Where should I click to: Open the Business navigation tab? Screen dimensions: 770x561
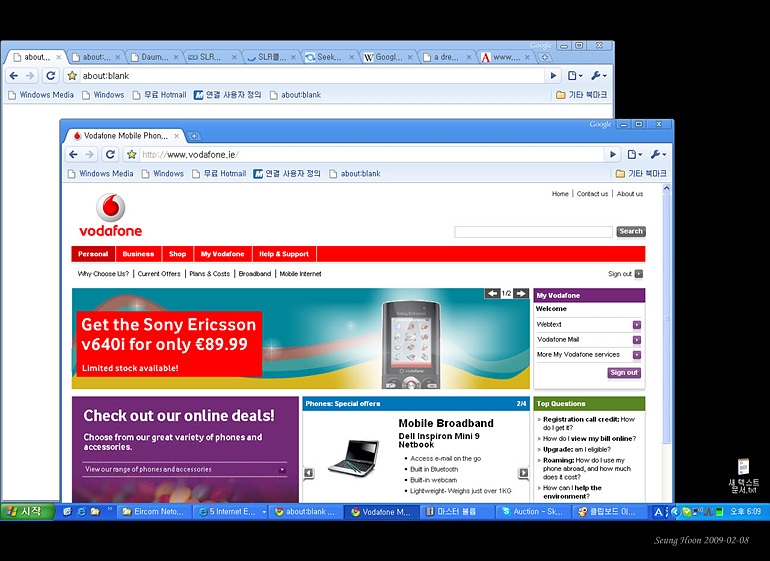[138, 254]
